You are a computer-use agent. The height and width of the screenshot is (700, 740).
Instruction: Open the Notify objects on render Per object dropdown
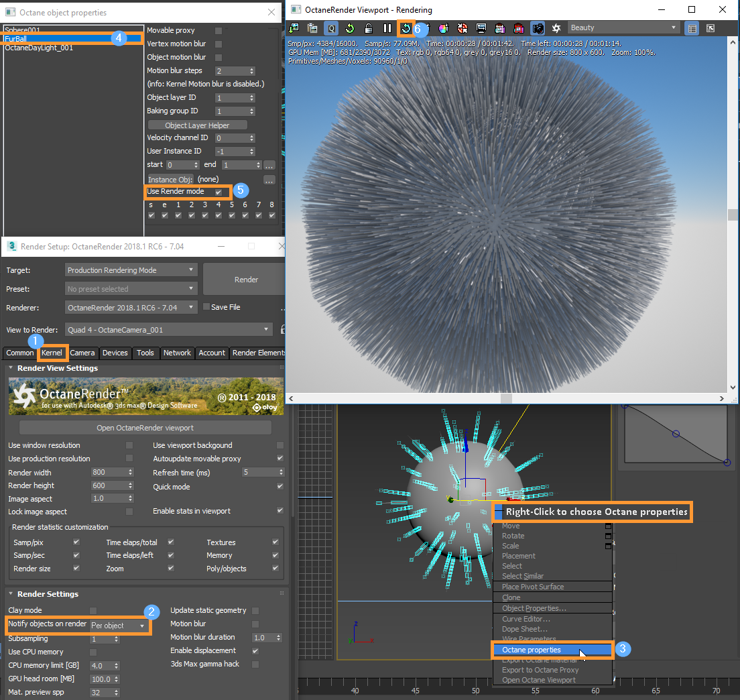click(x=118, y=626)
